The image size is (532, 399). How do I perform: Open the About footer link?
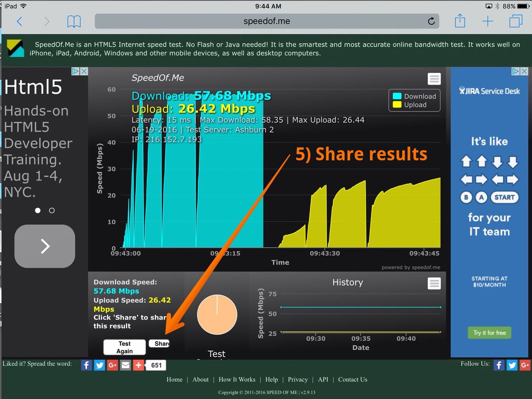pos(200,380)
